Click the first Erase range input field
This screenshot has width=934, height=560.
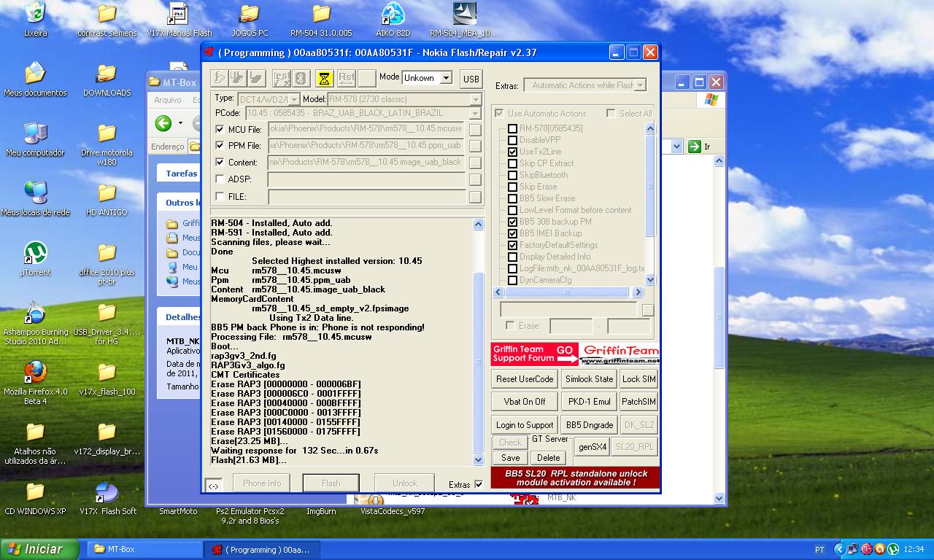(x=571, y=326)
